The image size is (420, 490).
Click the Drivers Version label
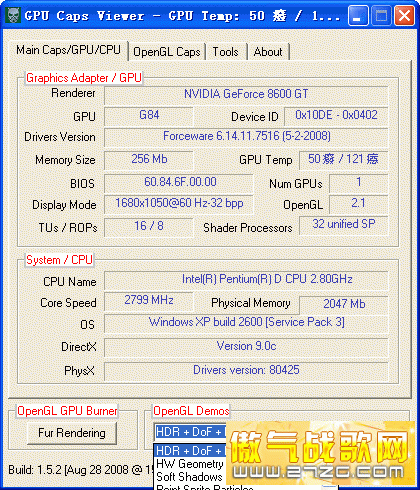tap(60, 137)
